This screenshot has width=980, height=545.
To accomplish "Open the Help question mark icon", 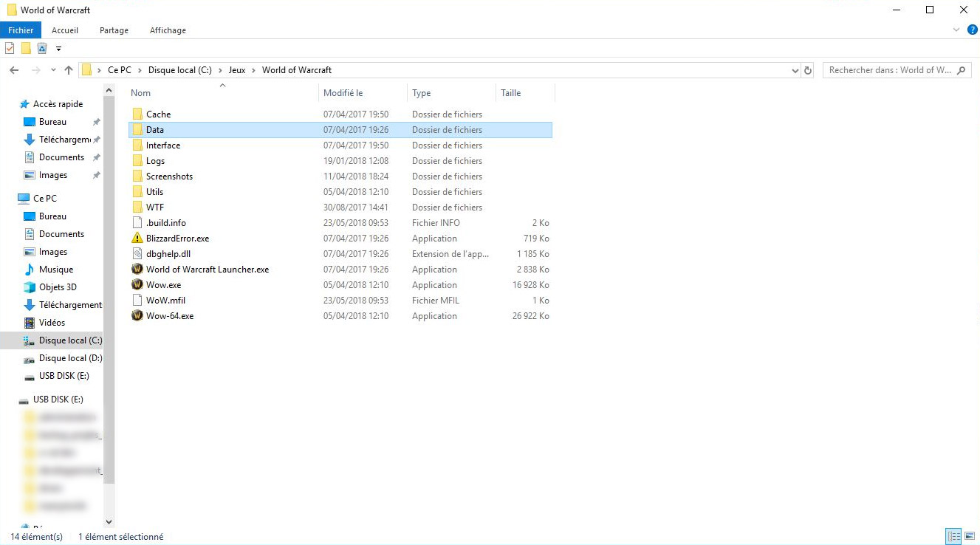I will coord(972,30).
